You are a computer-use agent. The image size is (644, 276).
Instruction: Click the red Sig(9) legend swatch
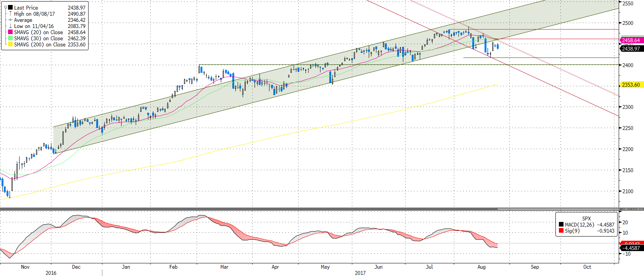(561, 231)
